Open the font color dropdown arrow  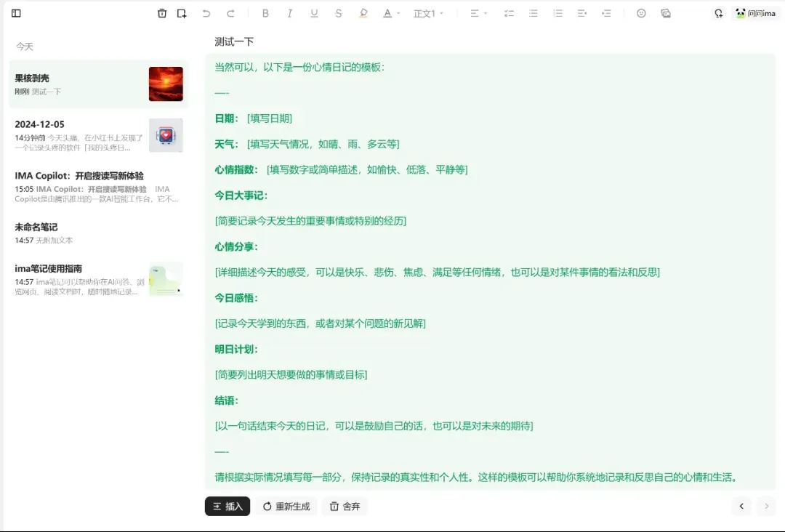[x=397, y=12]
